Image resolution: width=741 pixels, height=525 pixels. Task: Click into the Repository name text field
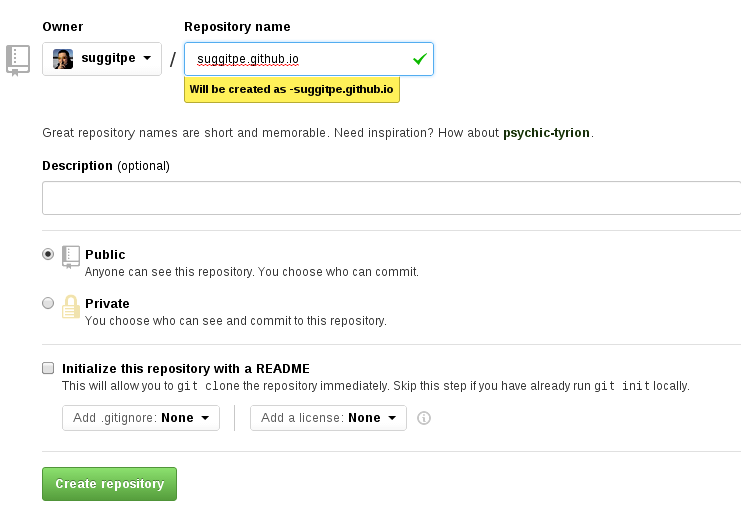(300, 59)
